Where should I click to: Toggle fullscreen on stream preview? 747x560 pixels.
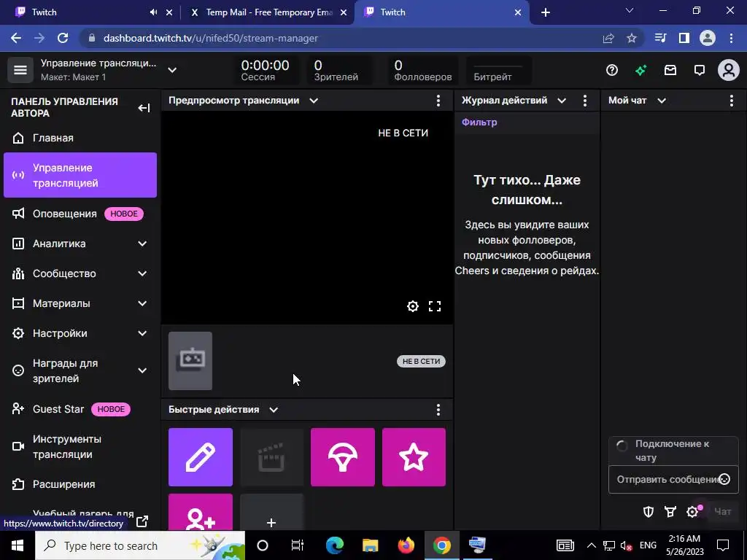click(435, 306)
